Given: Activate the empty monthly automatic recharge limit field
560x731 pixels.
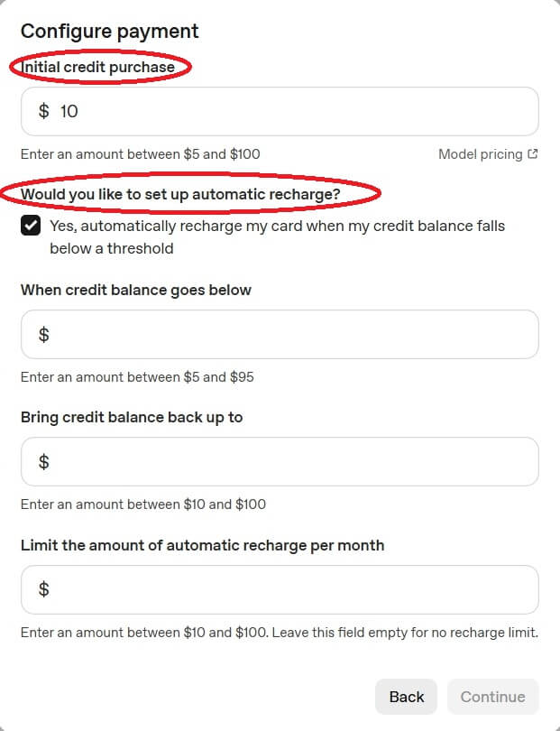Looking at the screenshot, I should pos(289,589).
